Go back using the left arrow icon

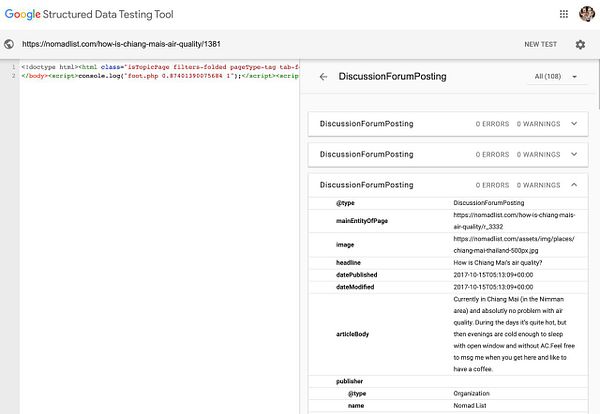pyautogui.click(x=323, y=77)
